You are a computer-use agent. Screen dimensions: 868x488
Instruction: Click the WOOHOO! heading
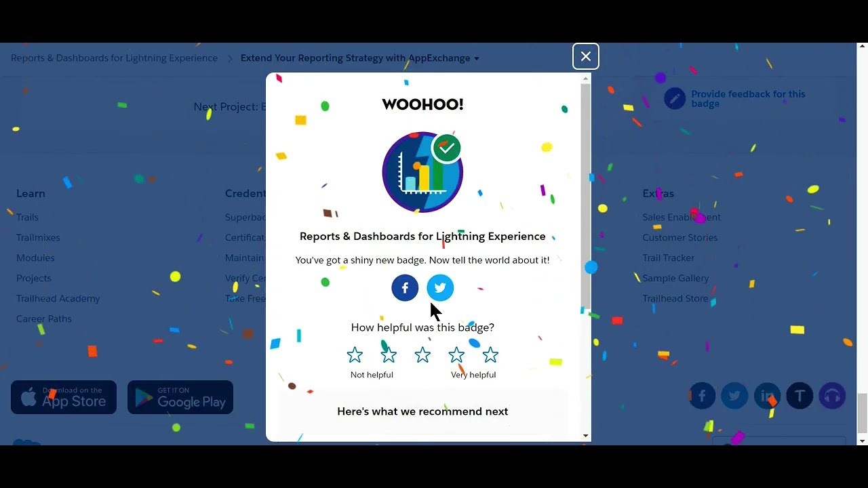pos(422,104)
